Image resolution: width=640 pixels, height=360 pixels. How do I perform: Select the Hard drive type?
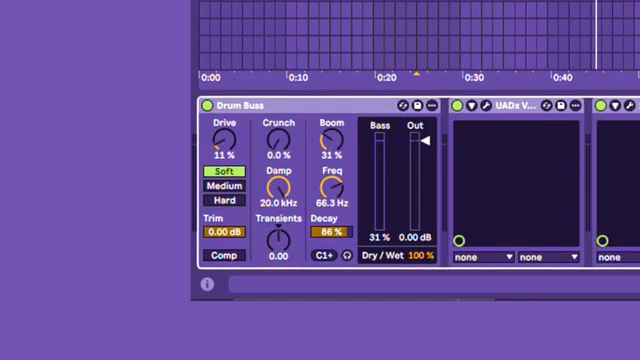point(224,200)
